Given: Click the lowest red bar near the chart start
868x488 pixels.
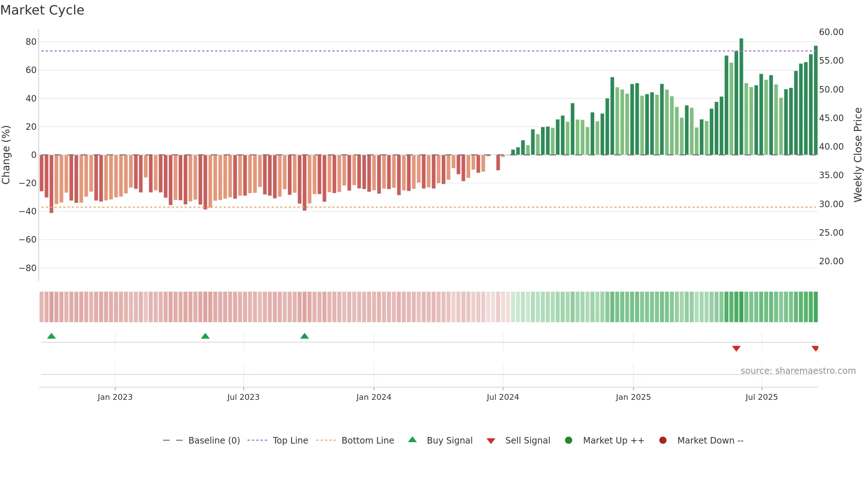Looking at the screenshot, I should coord(51,184).
